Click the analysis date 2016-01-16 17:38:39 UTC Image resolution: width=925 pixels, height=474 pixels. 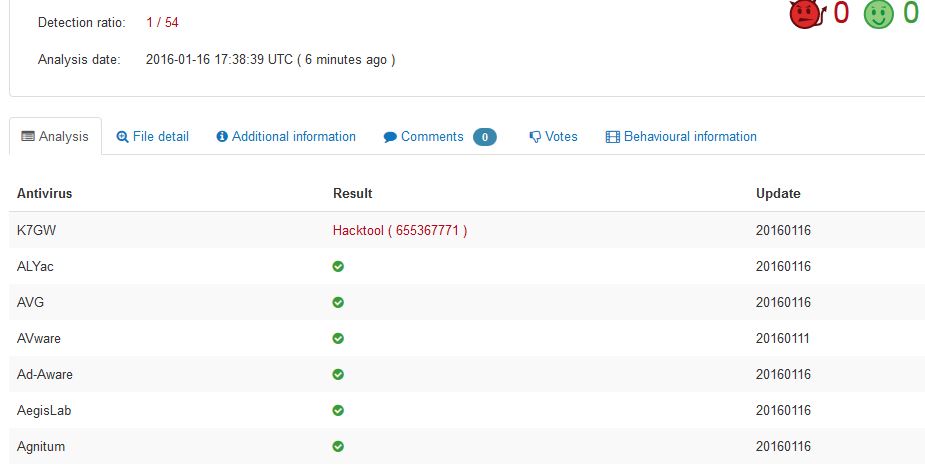[219, 60]
